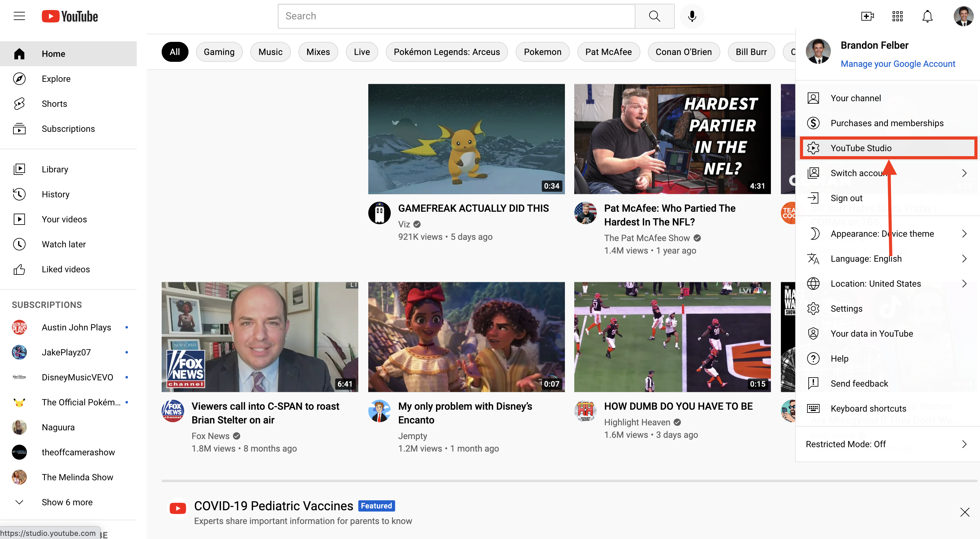This screenshot has height=539, width=980.
Task: Click the YouTube logo
Action: (x=70, y=16)
